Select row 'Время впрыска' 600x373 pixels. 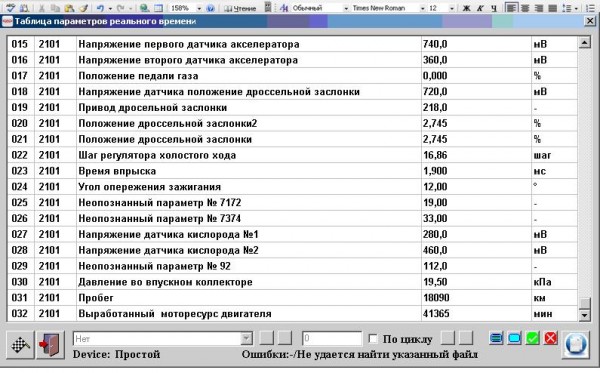click(x=292, y=171)
